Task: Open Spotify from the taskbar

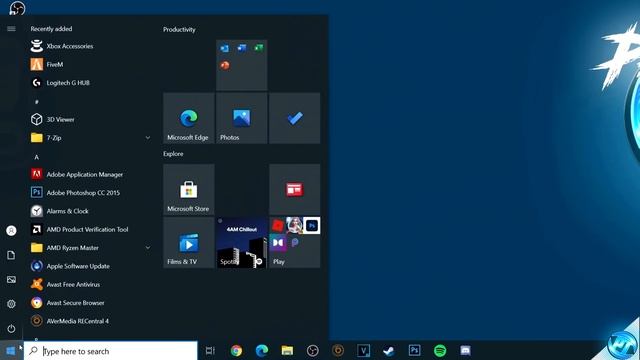Action: [x=440, y=351]
